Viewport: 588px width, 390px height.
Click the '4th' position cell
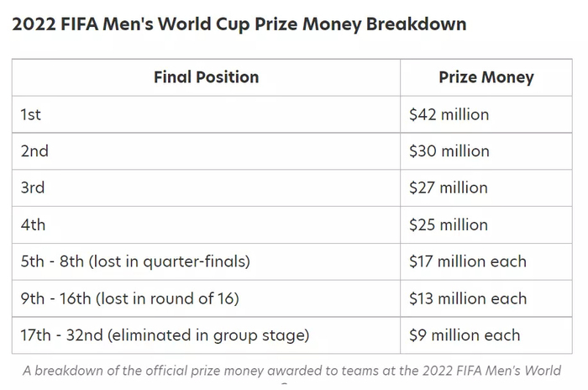coord(33,225)
